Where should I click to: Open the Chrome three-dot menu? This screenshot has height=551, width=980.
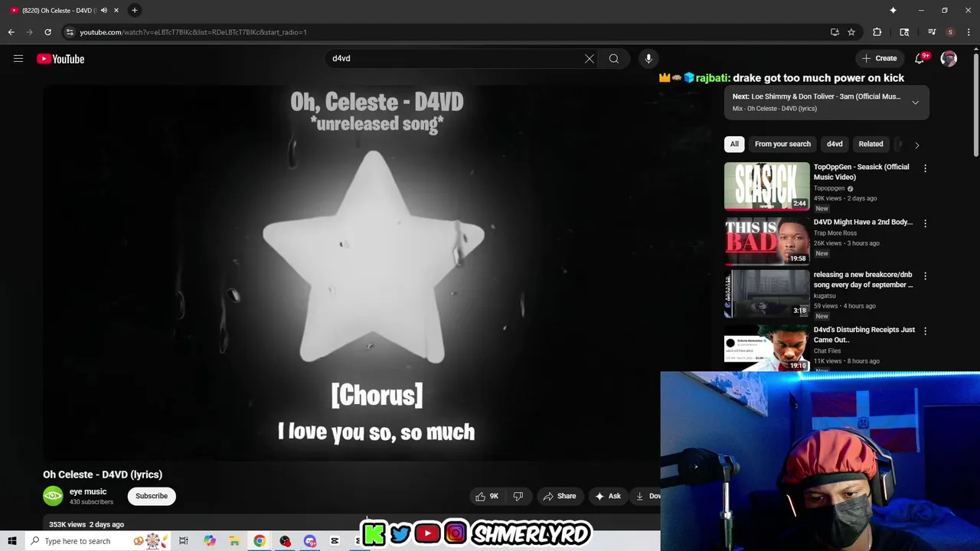[x=969, y=32]
